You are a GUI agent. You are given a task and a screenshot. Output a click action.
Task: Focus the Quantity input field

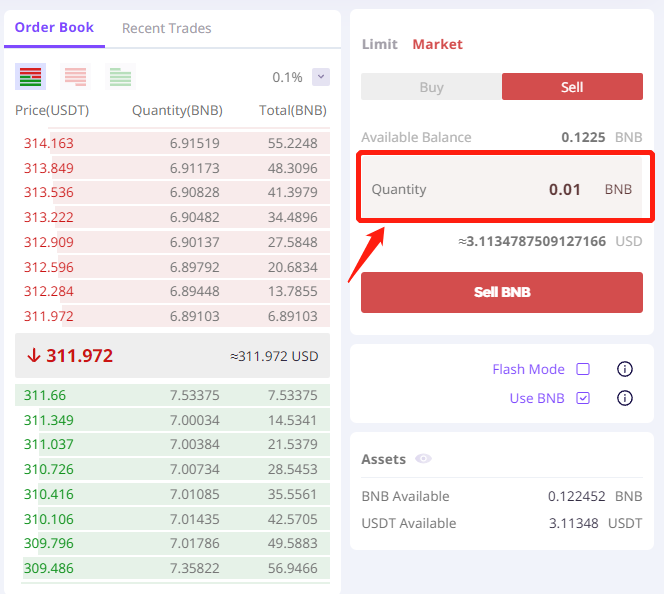click(x=502, y=189)
